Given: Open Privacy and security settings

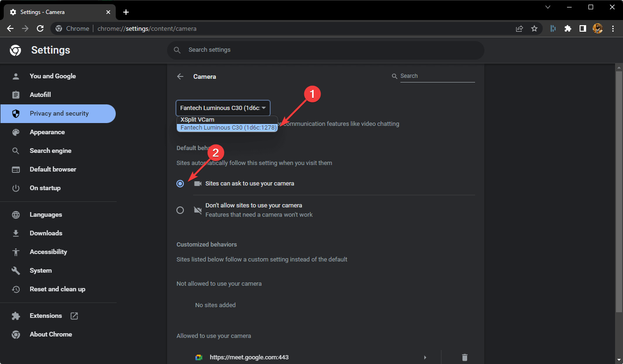Looking at the screenshot, I should tap(58, 113).
